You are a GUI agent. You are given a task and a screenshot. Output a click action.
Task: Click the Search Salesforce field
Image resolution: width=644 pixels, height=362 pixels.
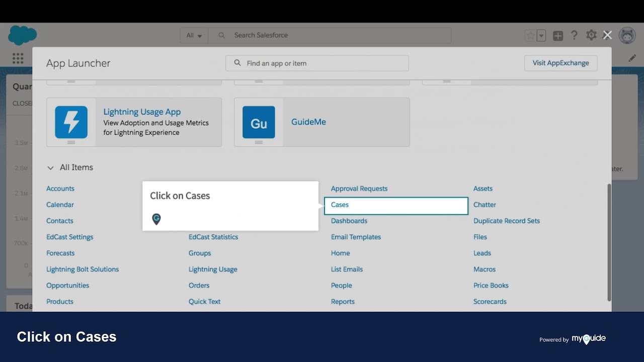(330, 35)
